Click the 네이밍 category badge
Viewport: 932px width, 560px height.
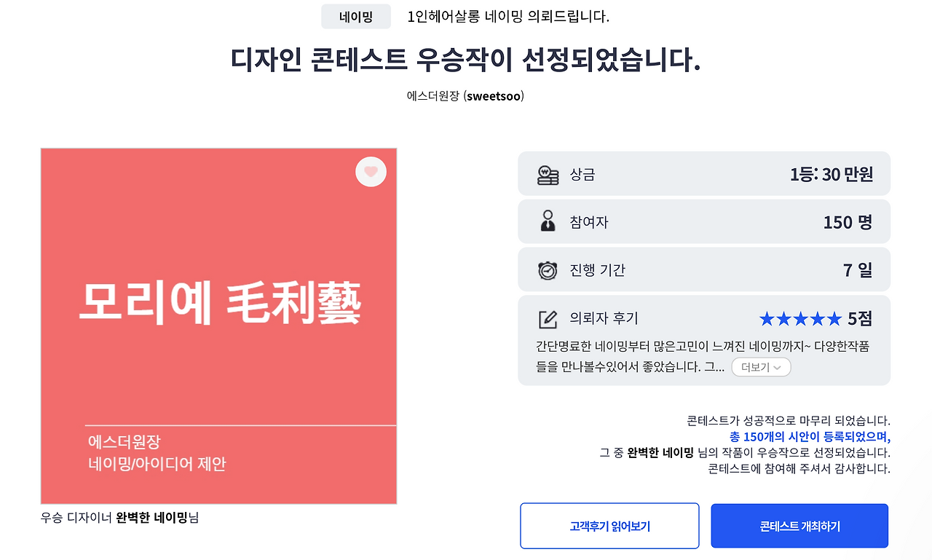[x=356, y=16]
